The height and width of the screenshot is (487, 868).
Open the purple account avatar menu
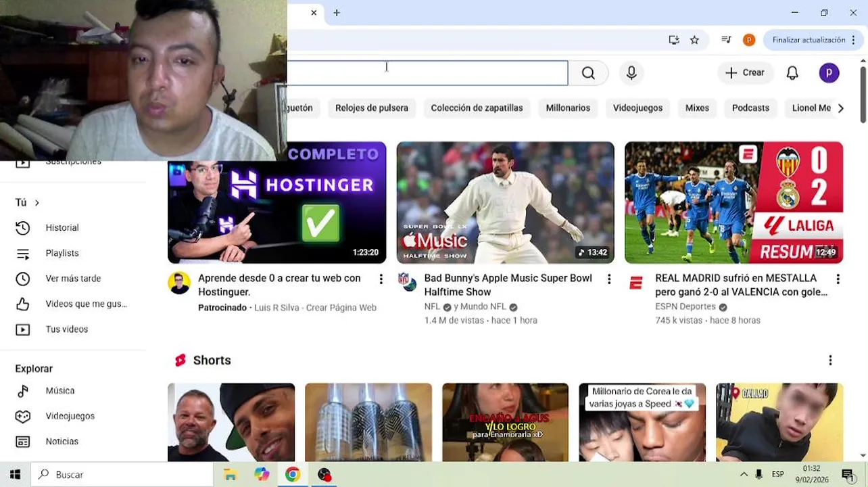(x=829, y=73)
